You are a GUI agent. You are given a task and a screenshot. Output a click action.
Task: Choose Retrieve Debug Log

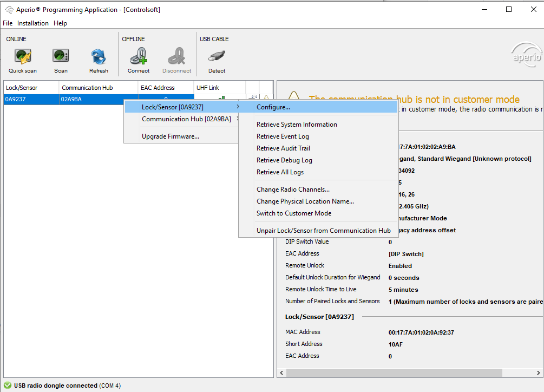coord(318,160)
